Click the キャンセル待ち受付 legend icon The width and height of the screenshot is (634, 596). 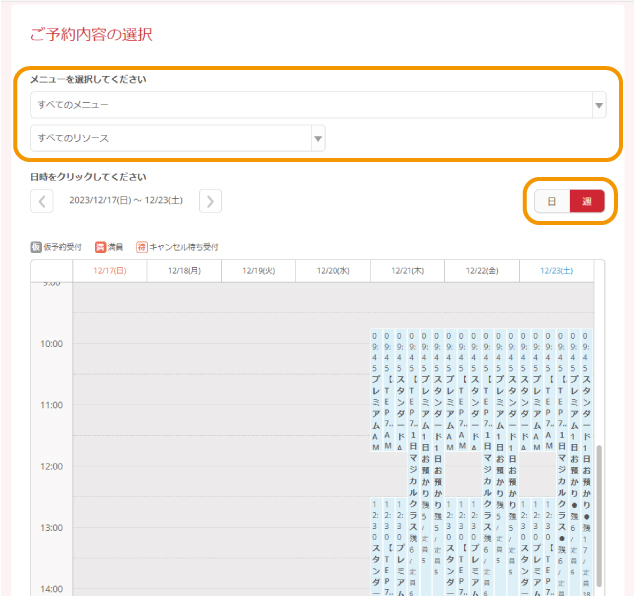click(x=142, y=247)
